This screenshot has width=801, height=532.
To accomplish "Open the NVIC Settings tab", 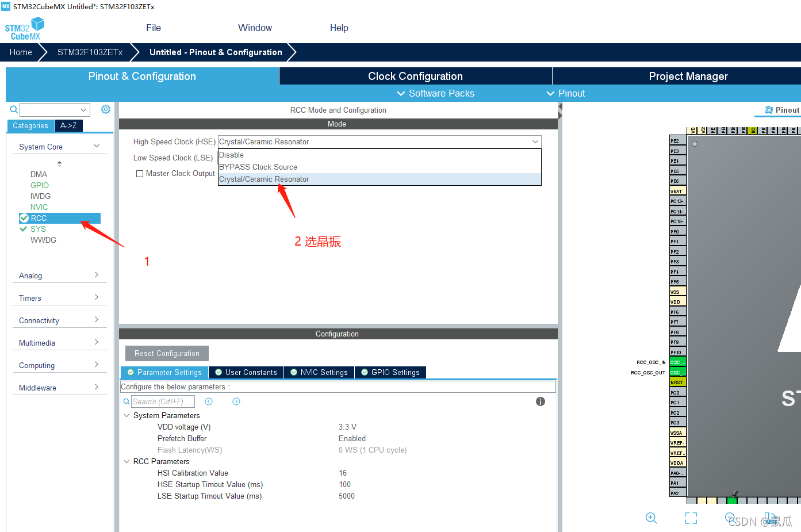I will tap(319, 372).
